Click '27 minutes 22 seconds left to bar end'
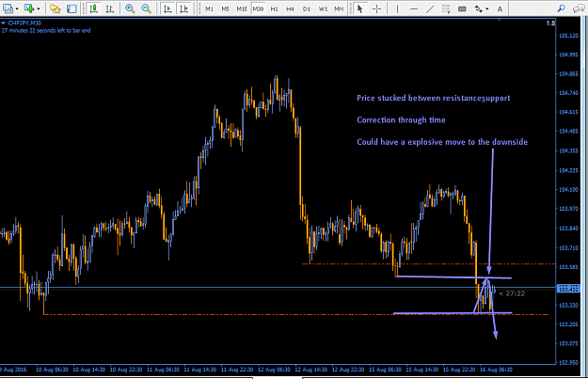The width and height of the screenshot is (588, 379). (x=46, y=30)
